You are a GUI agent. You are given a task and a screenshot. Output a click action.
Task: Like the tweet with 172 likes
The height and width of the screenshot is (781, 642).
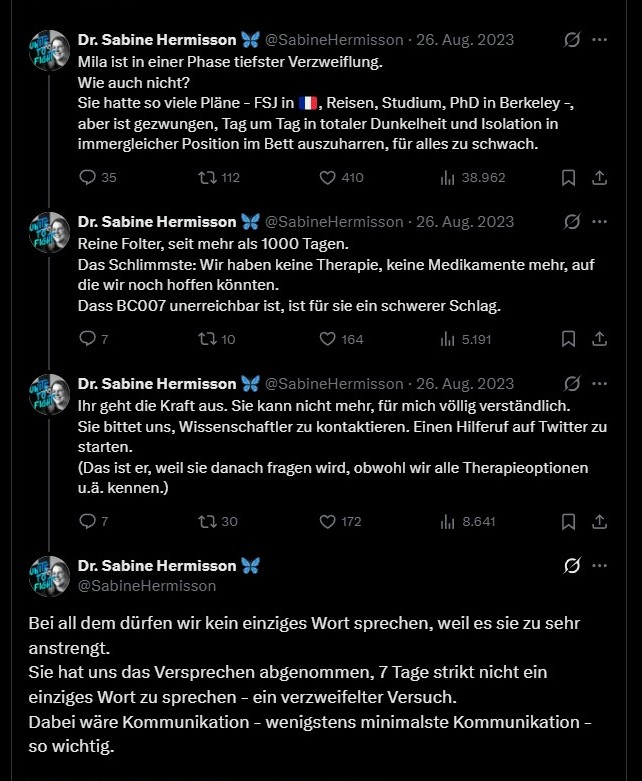coord(327,521)
